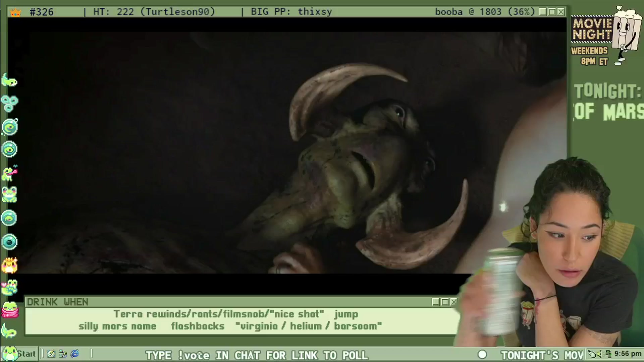Click the mouse icon in system tray
Screen dimensions: 644x362
[x=592, y=354]
